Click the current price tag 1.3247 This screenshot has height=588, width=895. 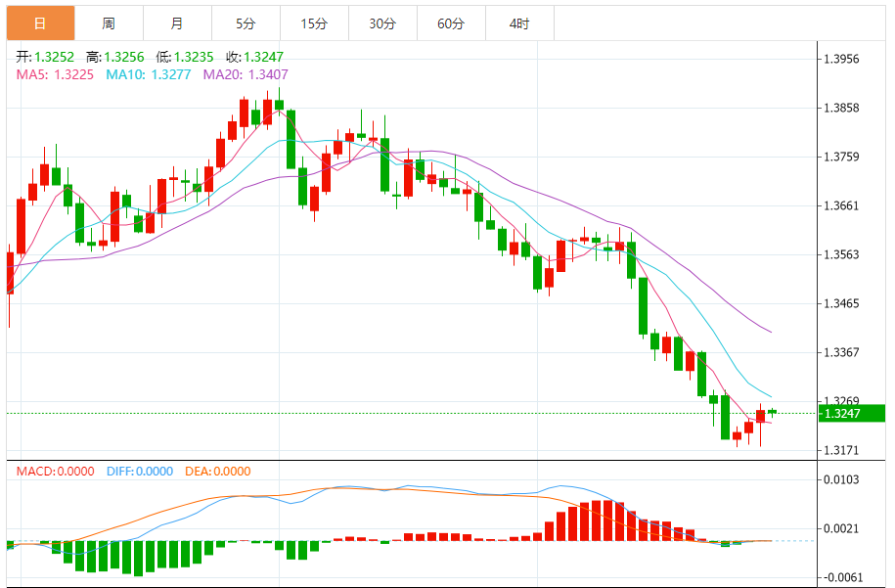[852, 413]
